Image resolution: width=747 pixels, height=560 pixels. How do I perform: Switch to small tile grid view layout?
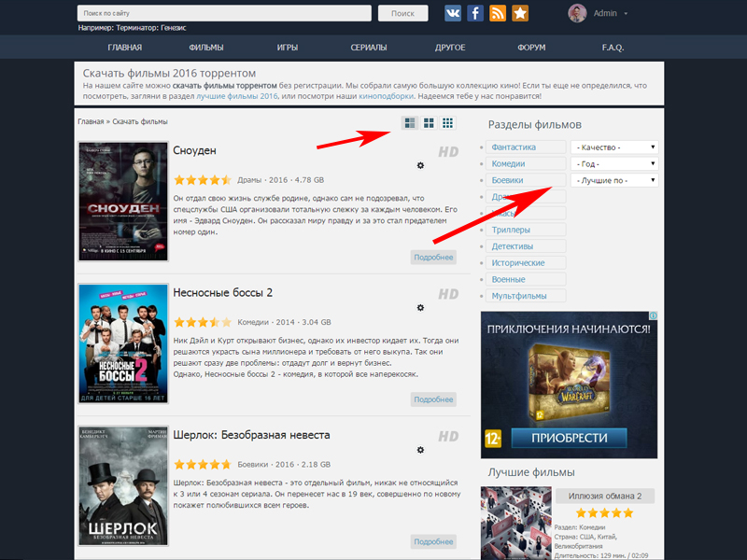pos(447,123)
